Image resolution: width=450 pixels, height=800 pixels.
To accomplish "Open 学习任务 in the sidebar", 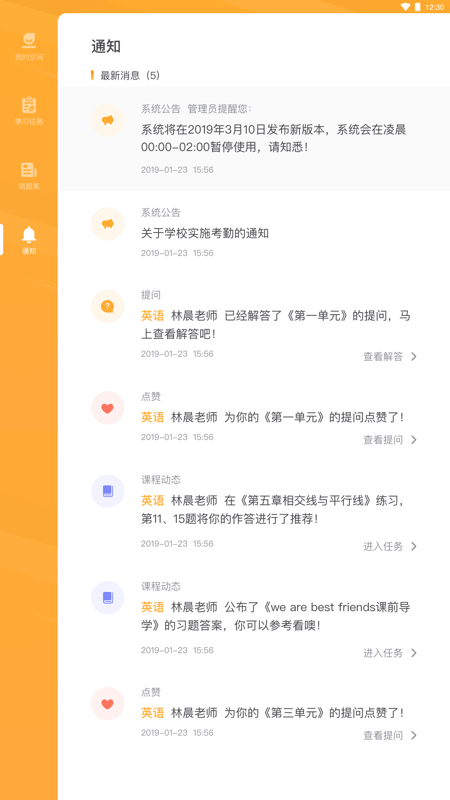I will point(29,111).
